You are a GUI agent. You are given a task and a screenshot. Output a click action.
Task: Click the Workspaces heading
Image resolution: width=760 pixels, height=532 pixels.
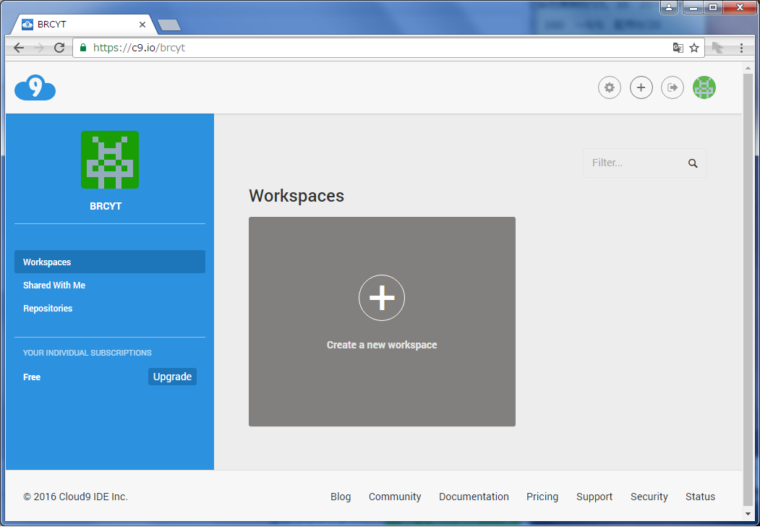coord(296,196)
